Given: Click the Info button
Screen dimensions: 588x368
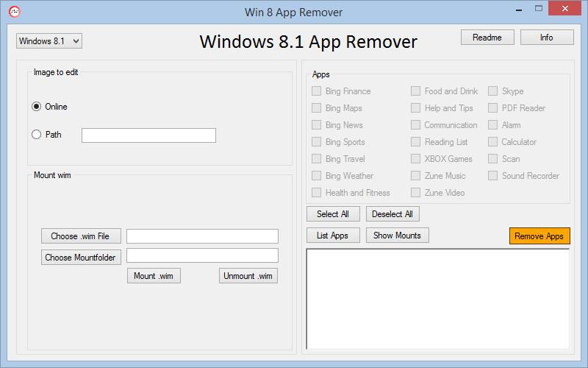Looking at the screenshot, I should (547, 38).
